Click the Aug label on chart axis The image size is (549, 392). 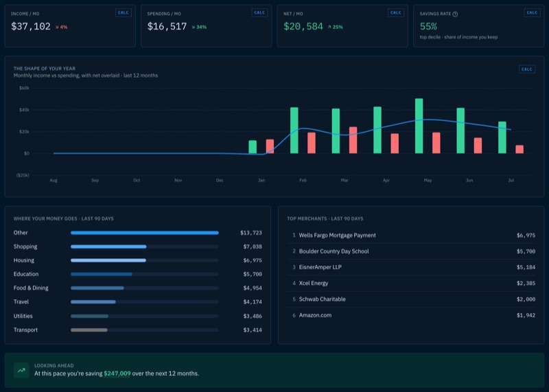click(x=54, y=181)
